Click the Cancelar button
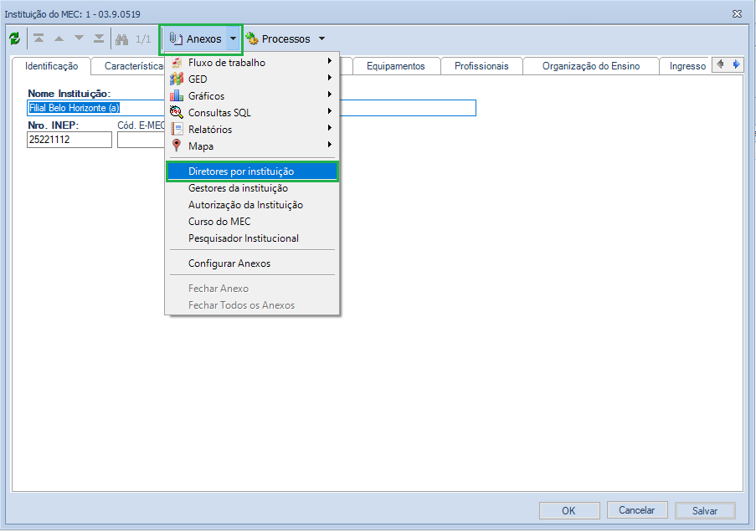 click(x=637, y=510)
